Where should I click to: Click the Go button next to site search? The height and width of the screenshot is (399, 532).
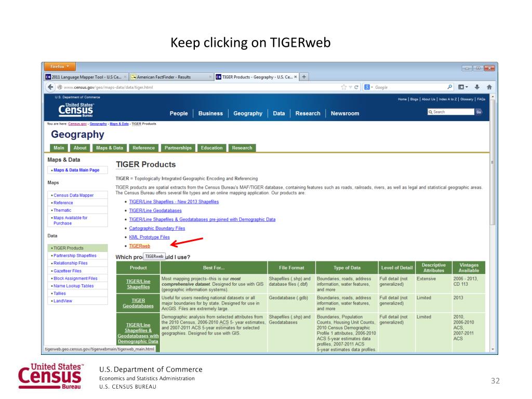click(478, 112)
